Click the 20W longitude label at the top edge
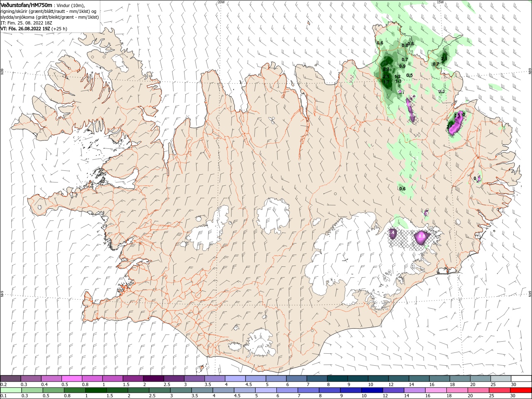The width and height of the screenshot is (532, 399). point(221,2)
